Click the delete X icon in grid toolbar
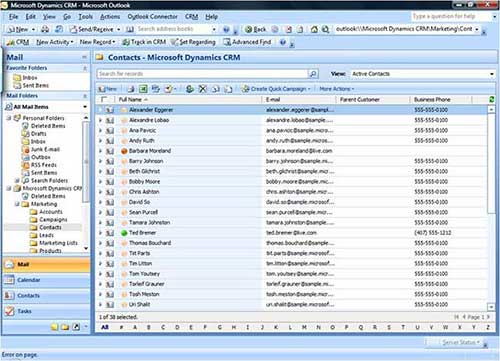Viewport: 500px width, 361px height. point(202,89)
